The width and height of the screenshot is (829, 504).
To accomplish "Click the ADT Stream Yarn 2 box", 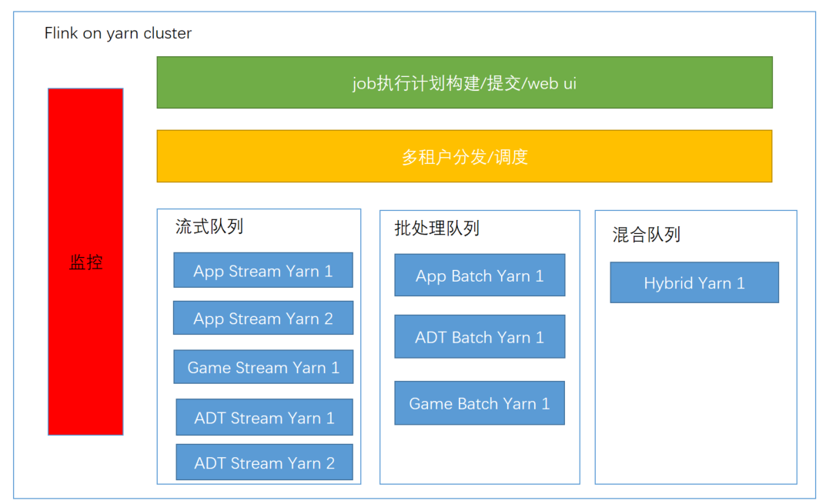I will coord(264,462).
